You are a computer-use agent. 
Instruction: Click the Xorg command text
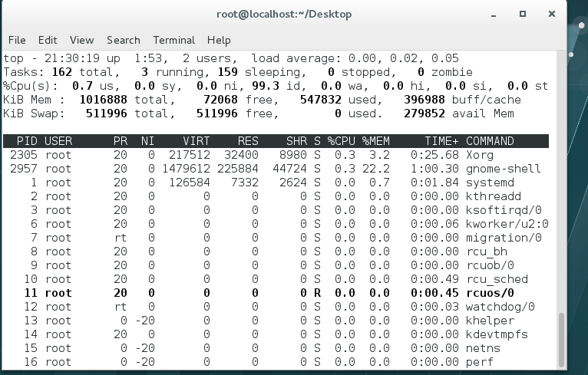coord(480,155)
